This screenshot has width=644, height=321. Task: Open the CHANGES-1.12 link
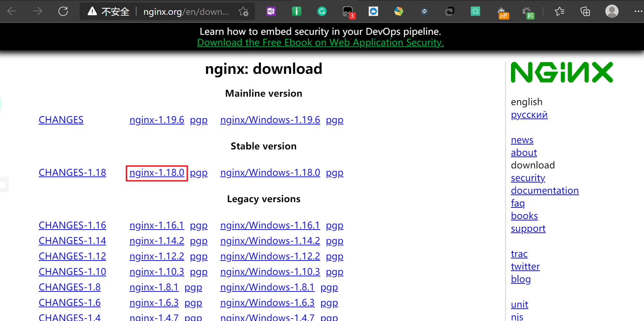(72, 256)
